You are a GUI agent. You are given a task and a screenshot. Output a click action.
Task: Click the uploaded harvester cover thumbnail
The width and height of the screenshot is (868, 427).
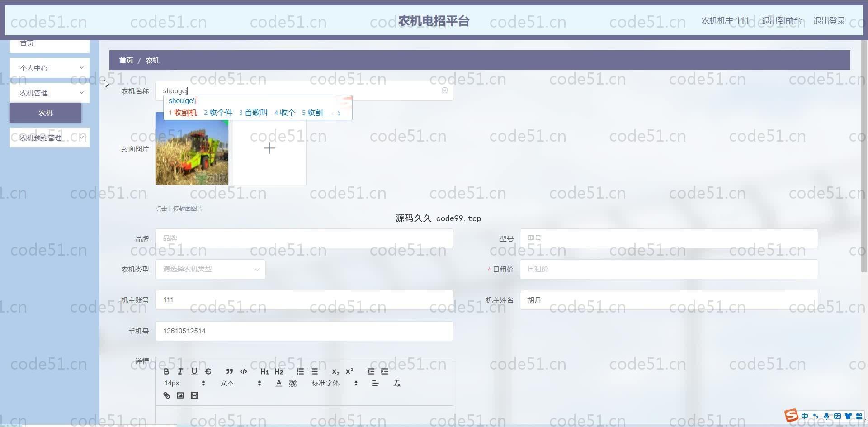point(192,148)
